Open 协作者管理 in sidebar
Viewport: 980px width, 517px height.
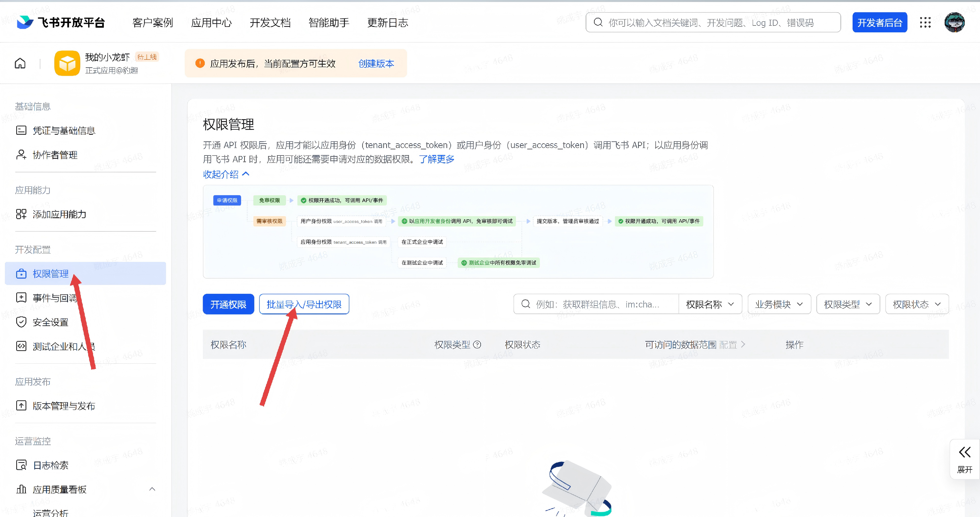pos(85,155)
